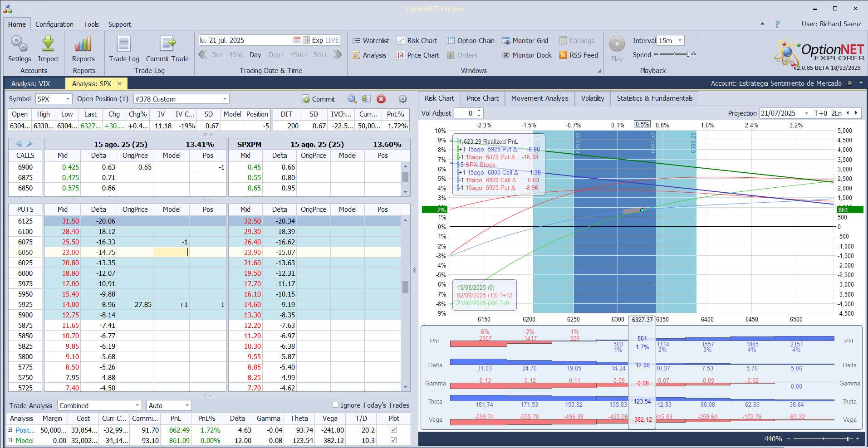Open the Risk Chart window from ribbon
This screenshot has height=448, width=868.
pyautogui.click(x=417, y=40)
